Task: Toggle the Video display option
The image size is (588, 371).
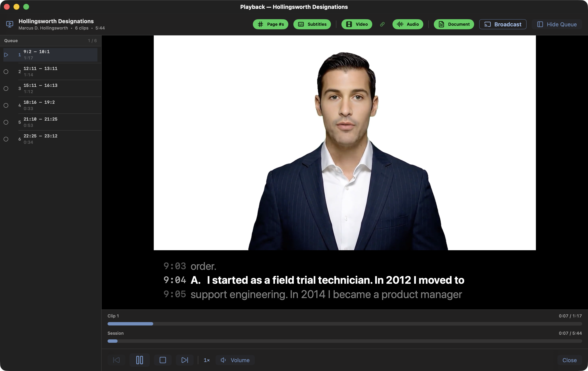Action: 357,24
